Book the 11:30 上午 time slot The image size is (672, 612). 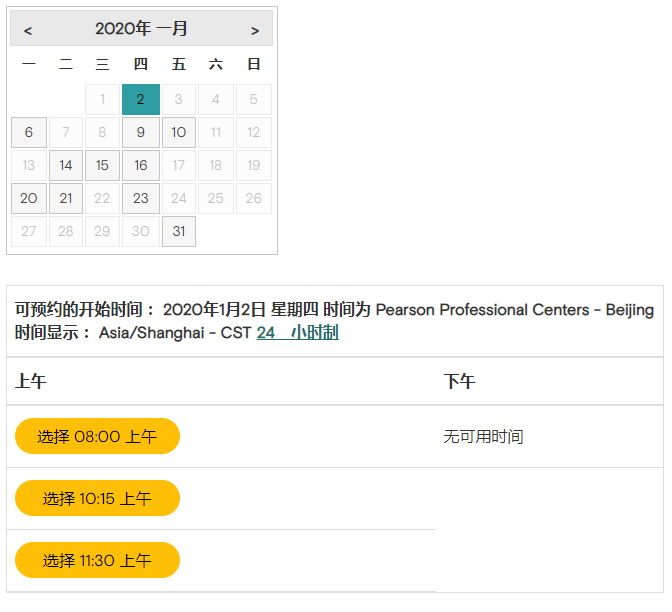(97, 560)
